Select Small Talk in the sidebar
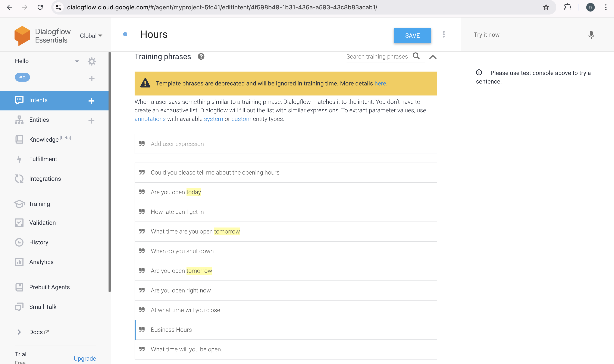This screenshot has width=614, height=364. [x=43, y=307]
